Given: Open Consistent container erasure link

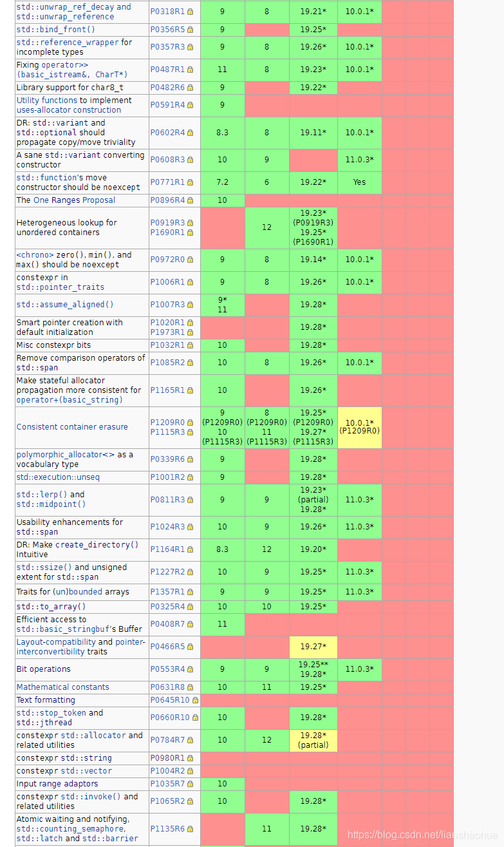Looking at the screenshot, I should [x=72, y=427].
